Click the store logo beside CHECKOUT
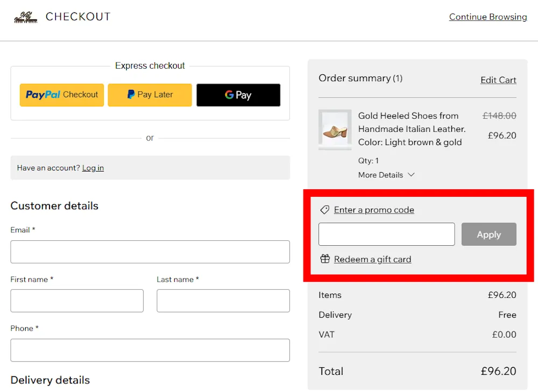 click(x=25, y=16)
